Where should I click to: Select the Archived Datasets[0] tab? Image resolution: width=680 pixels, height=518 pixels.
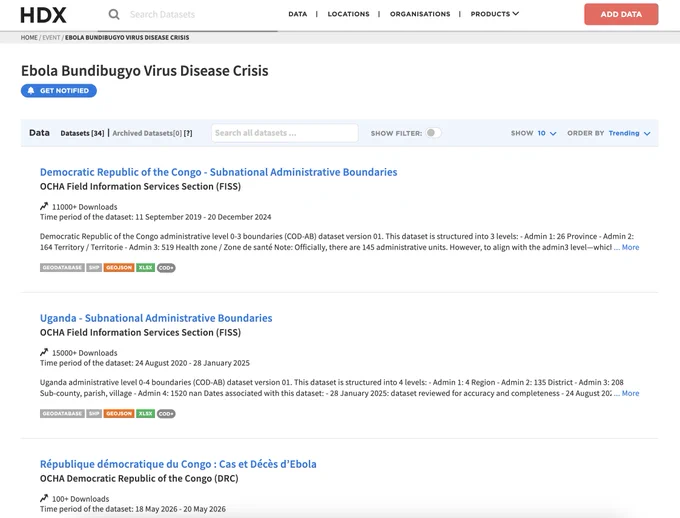pos(147,133)
